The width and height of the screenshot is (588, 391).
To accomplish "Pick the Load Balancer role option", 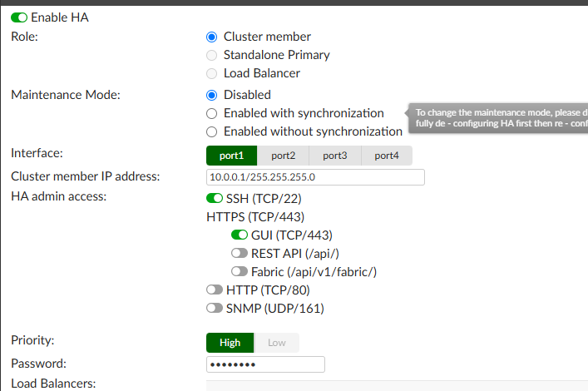I will pyautogui.click(x=211, y=73).
